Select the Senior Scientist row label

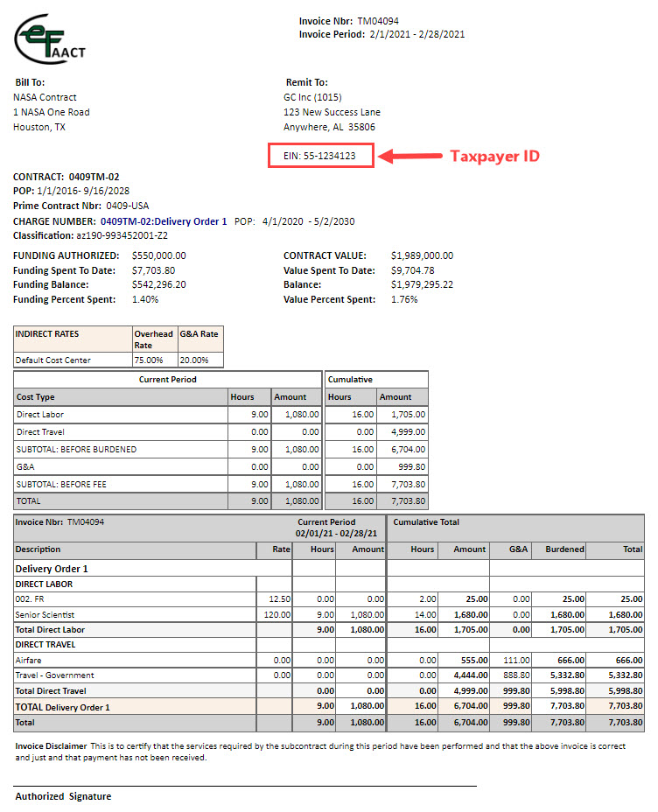pyautogui.click(x=45, y=614)
